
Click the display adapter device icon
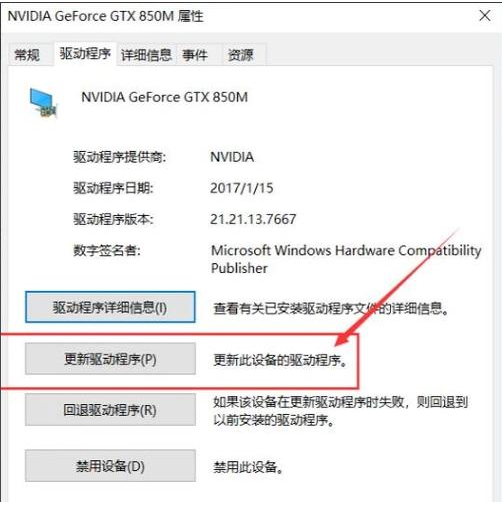click(x=43, y=103)
